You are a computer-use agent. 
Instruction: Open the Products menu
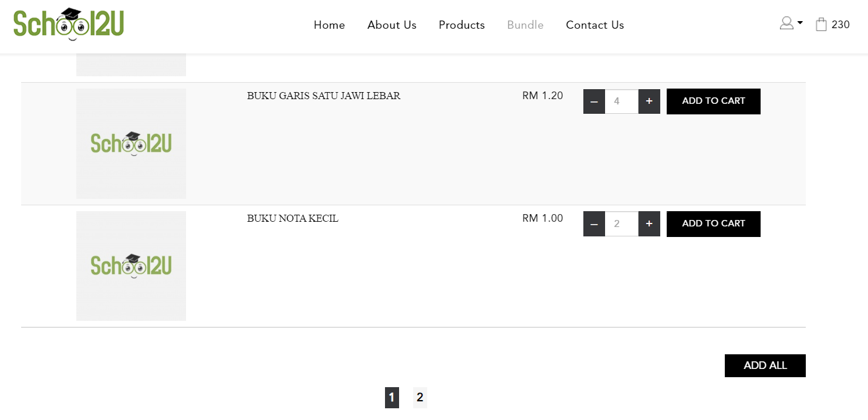[x=462, y=25]
